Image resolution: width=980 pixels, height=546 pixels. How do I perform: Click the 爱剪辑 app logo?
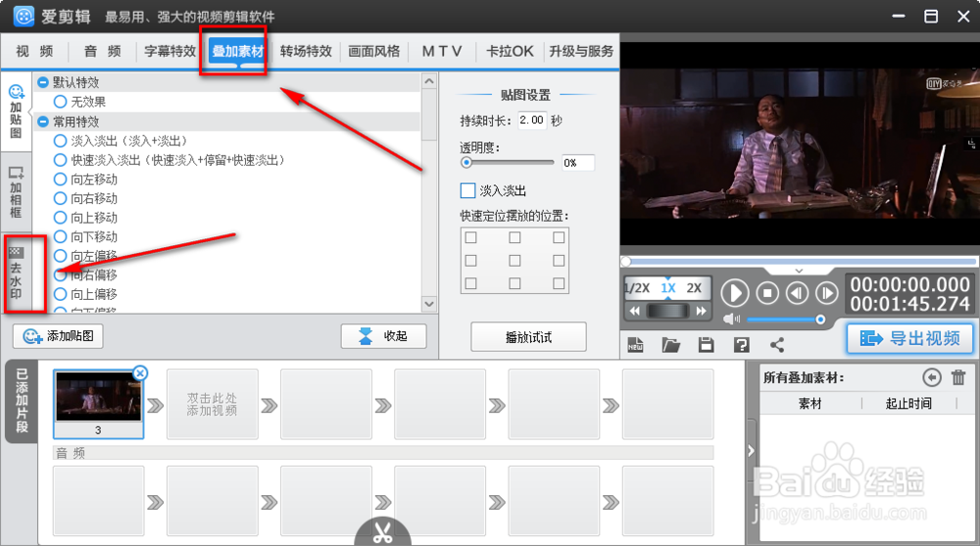pyautogui.click(x=24, y=17)
